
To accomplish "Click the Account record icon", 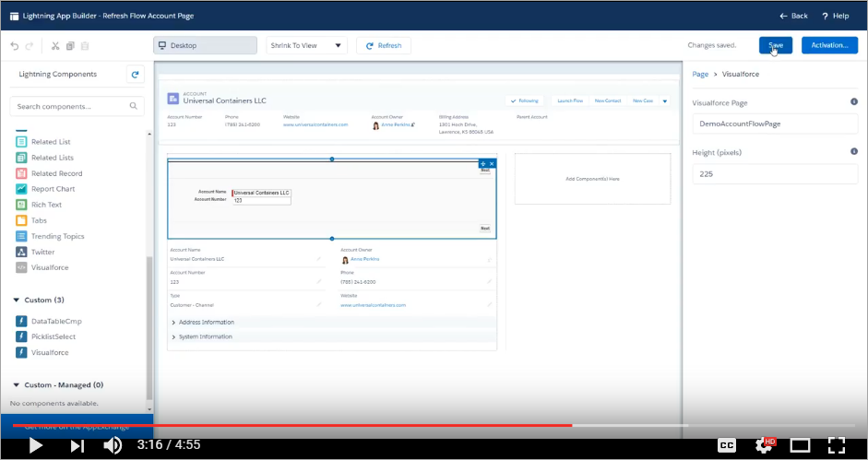I will tap(173, 99).
